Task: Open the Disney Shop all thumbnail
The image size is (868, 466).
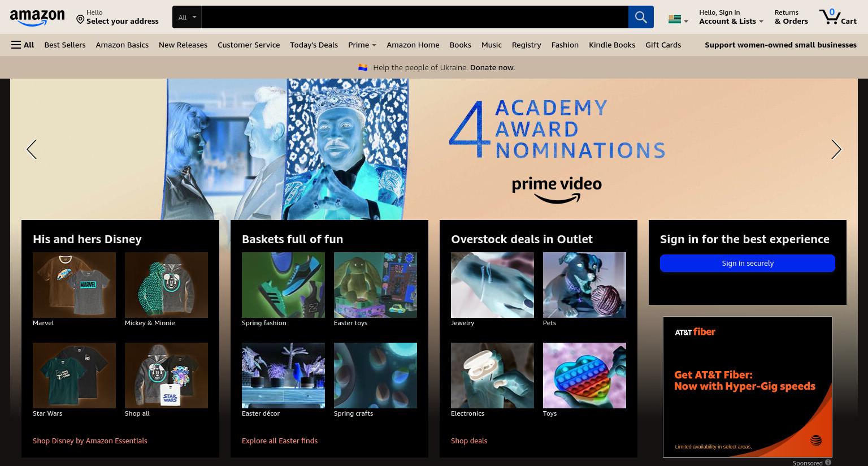Action: click(x=166, y=376)
